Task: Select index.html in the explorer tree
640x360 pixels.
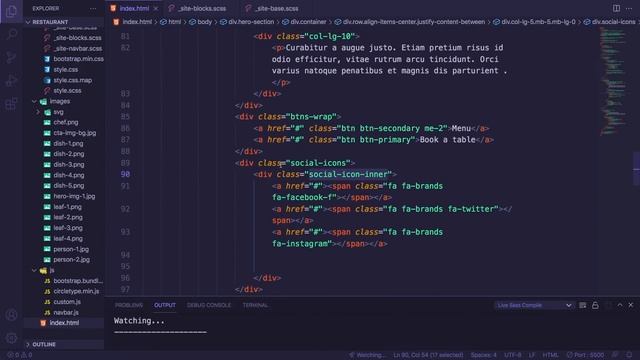Action: point(64,323)
